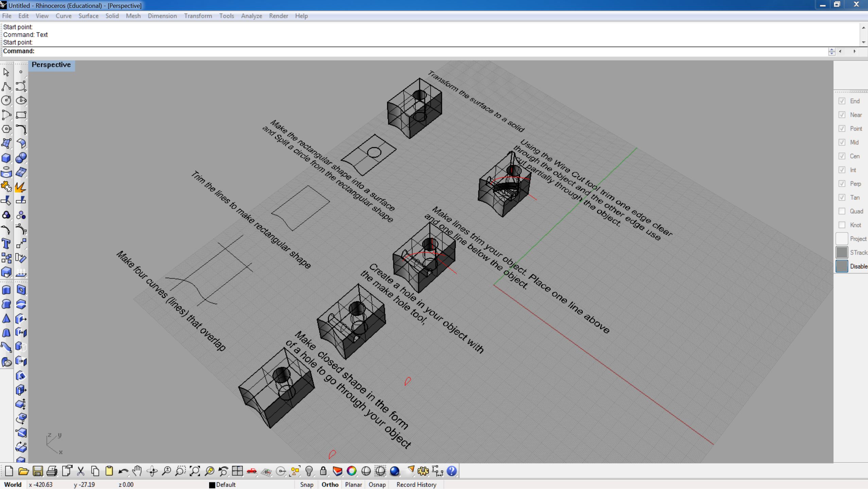Screen dimensions: 868x489
Task: Choose the Rectangle tool
Action: (21, 115)
